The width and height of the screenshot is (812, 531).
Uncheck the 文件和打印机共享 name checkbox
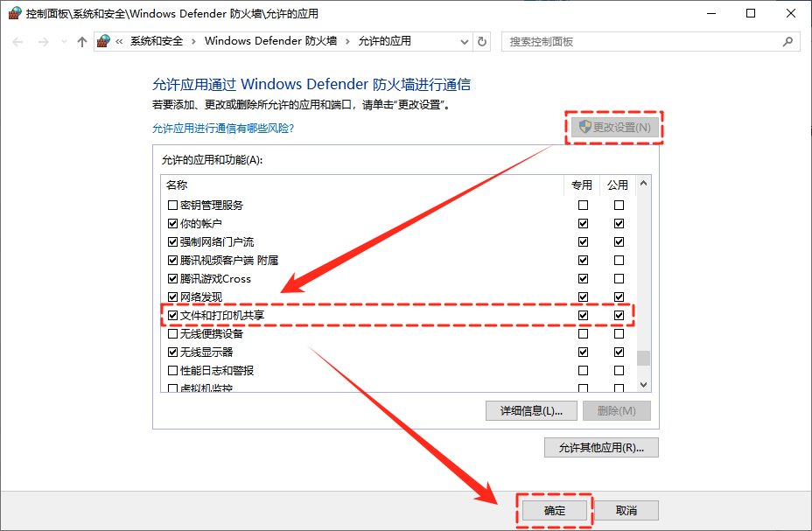[x=173, y=315]
